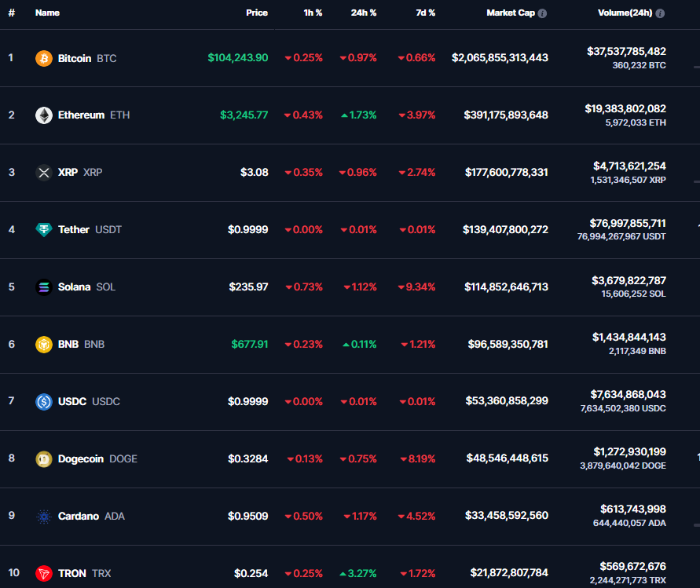700x588 pixels.
Task: Click the Volume(24h) info icon
Action: [x=660, y=13]
